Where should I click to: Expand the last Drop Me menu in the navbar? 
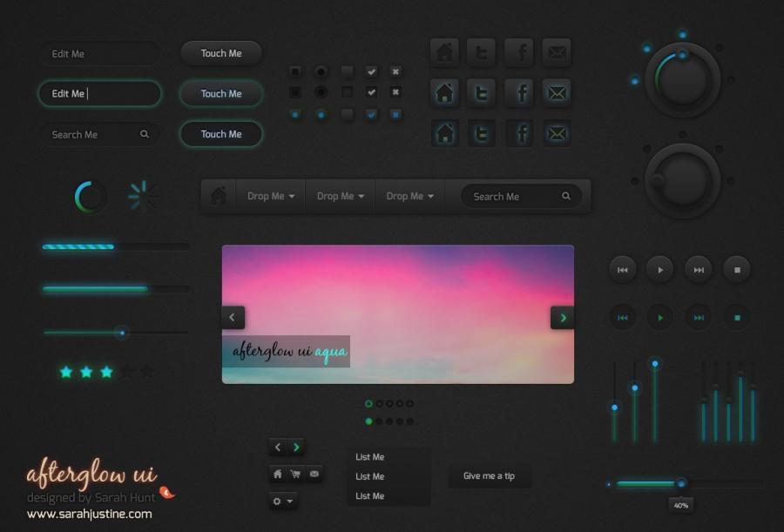(x=409, y=197)
